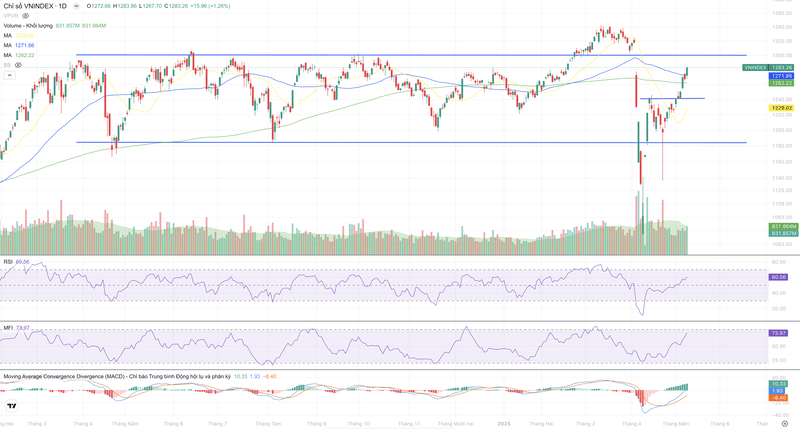The height and width of the screenshot is (429, 800).
Task: Click the Tháng Mười hai time axis label
Action: [x=455, y=424]
